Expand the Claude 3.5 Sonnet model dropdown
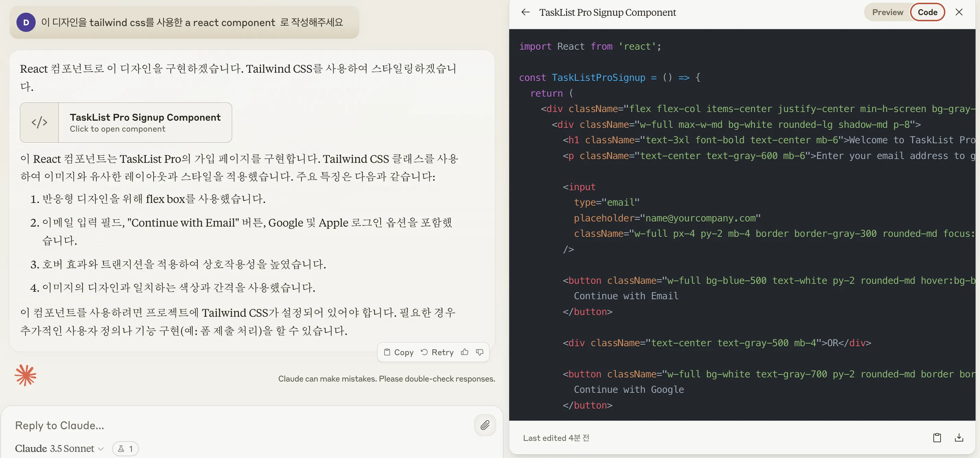 coord(59,448)
